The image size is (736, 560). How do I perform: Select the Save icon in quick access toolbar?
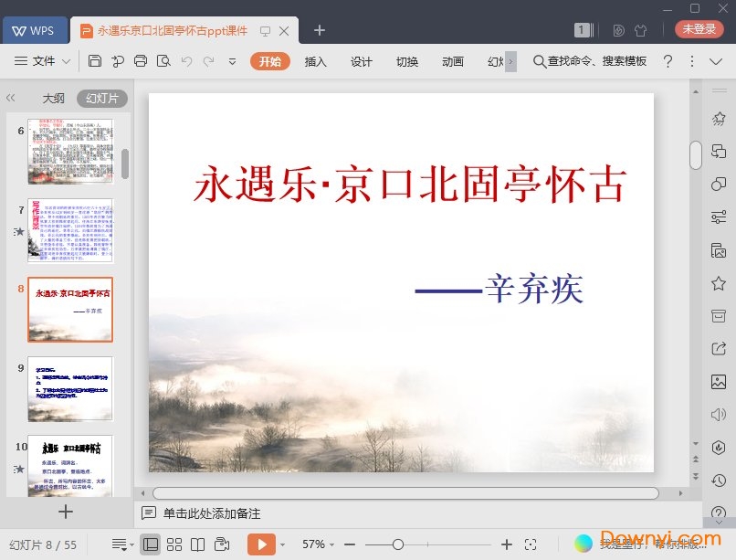pyautogui.click(x=96, y=61)
